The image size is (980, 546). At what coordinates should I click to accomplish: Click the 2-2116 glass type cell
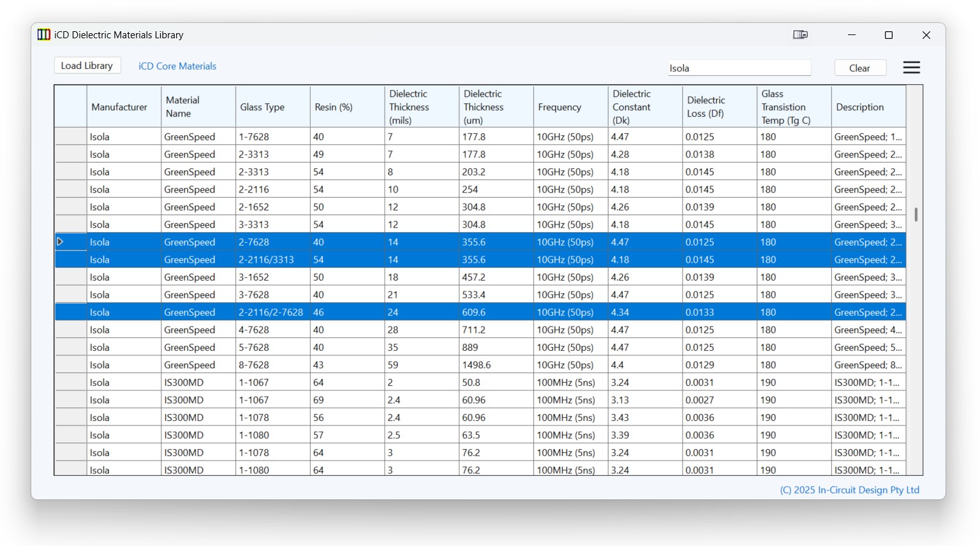coord(273,189)
